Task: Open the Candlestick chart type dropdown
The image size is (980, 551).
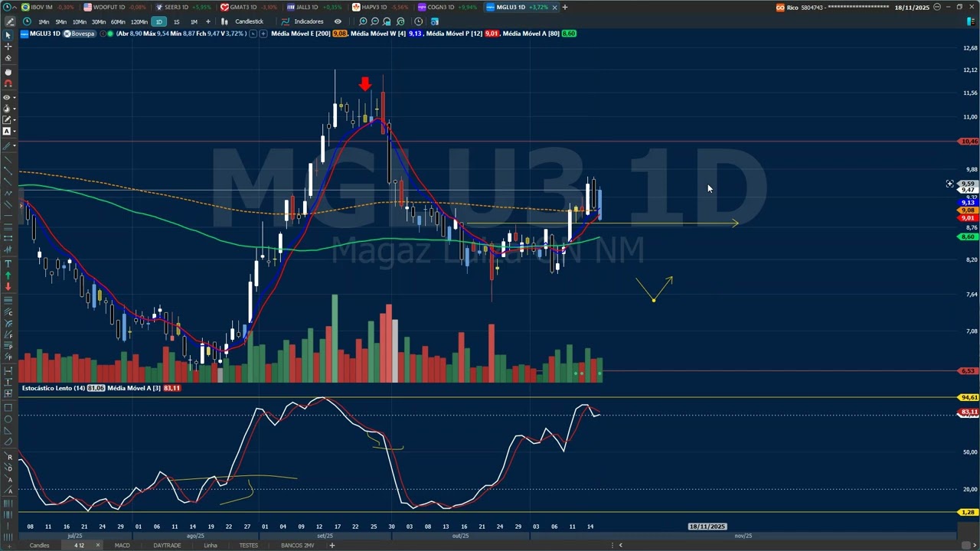Action: (249, 21)
